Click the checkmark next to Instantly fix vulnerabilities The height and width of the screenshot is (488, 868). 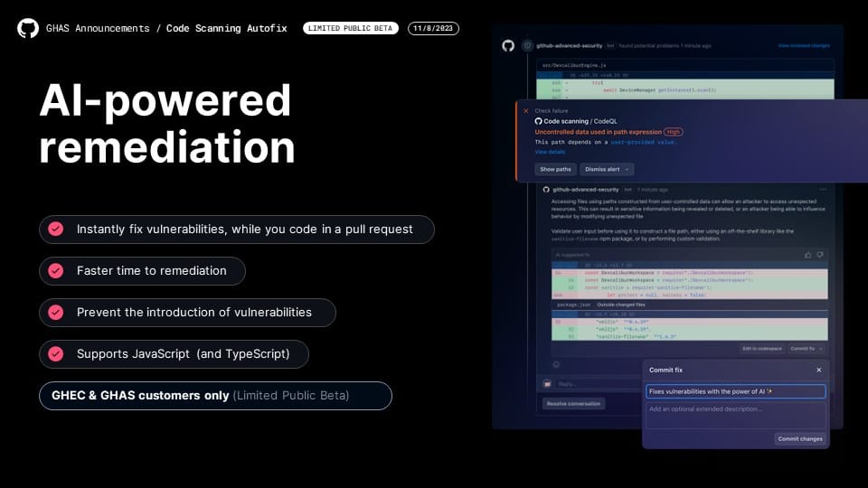[56, 230]
